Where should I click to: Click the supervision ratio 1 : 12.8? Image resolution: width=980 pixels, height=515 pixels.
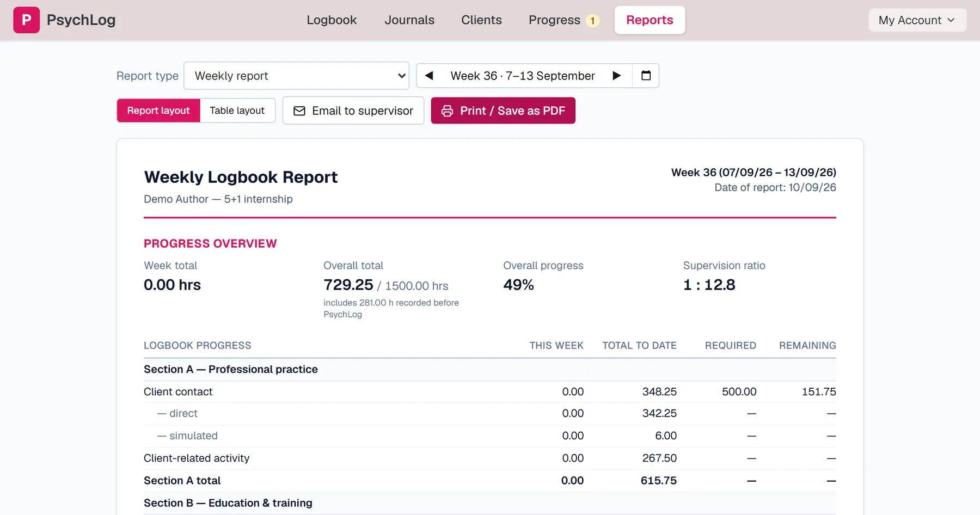coord(709,285)
